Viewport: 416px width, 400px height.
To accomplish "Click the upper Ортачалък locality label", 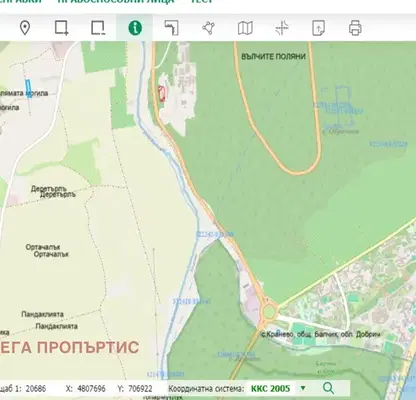I will click(43, 247).
